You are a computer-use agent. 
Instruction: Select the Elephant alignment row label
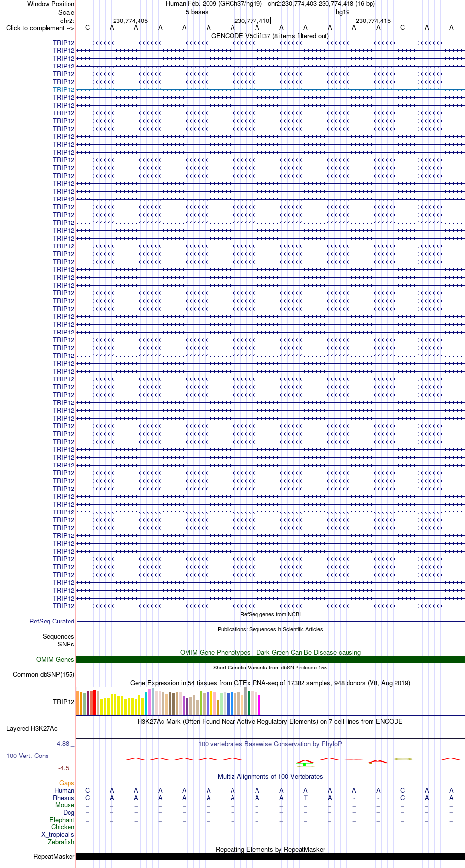tap(62, 820)
